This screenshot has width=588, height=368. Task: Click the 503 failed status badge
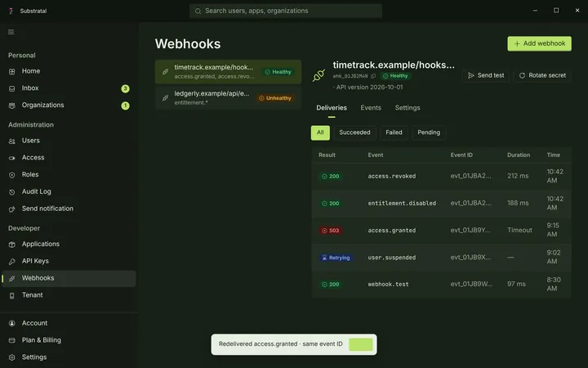331,231
